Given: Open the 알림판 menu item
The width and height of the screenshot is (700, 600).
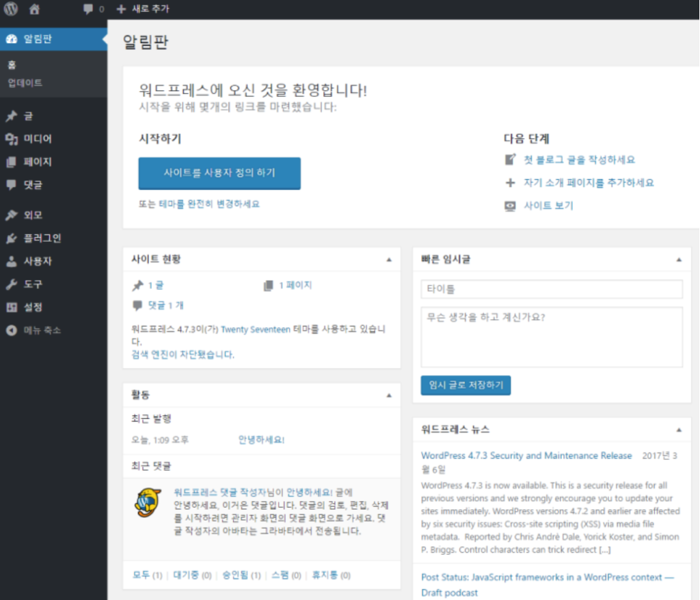Looking at the screenshot, I should [x=53, y=39].
